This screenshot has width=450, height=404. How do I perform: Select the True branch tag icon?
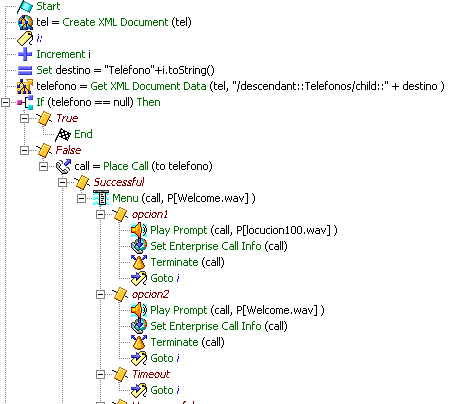pos(45,118)
